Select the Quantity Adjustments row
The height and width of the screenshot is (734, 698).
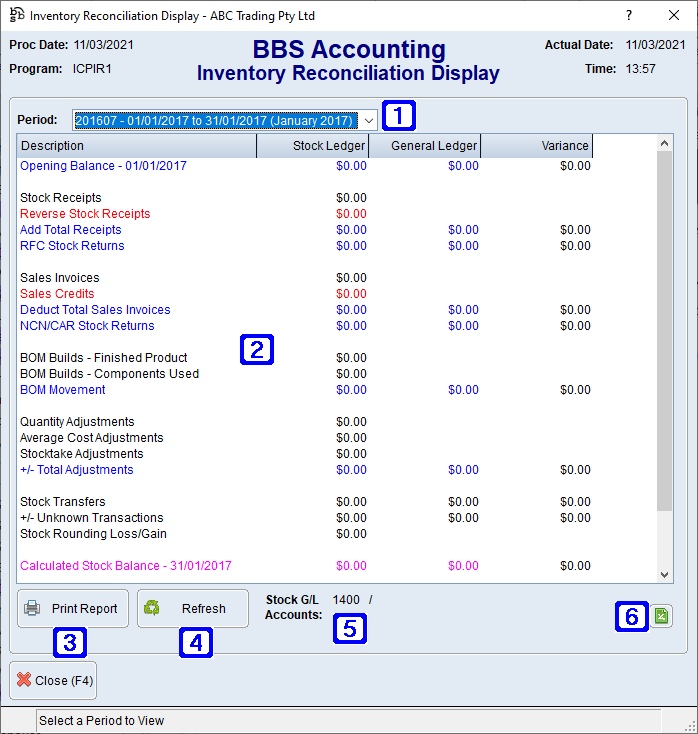pos(305,422)
